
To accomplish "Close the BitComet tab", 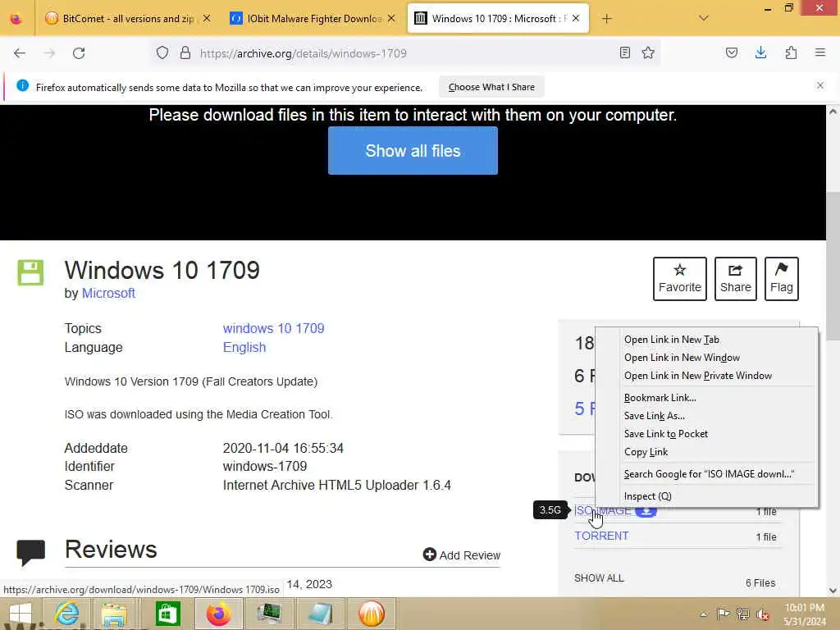I will (207, 18).
